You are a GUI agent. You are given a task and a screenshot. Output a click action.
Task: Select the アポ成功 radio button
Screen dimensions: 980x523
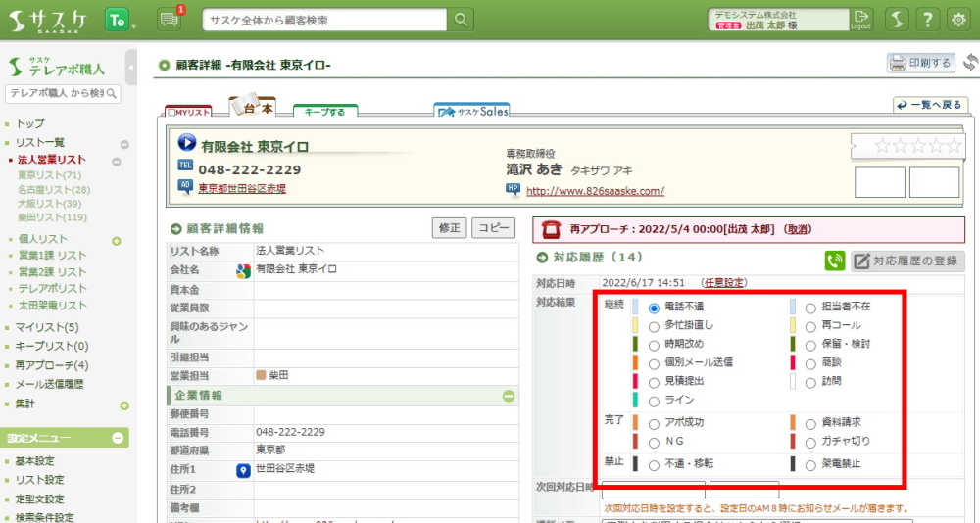654,424
